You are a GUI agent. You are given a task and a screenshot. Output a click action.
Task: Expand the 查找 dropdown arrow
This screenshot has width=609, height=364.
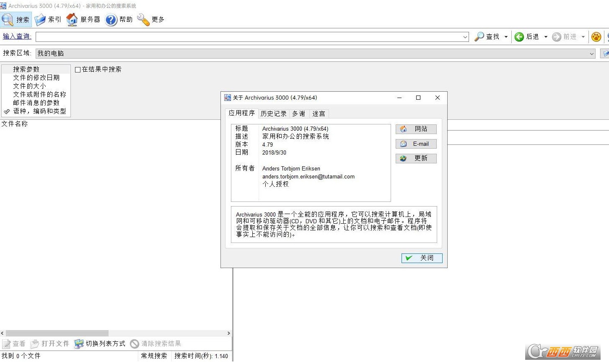tap(506, 37)
